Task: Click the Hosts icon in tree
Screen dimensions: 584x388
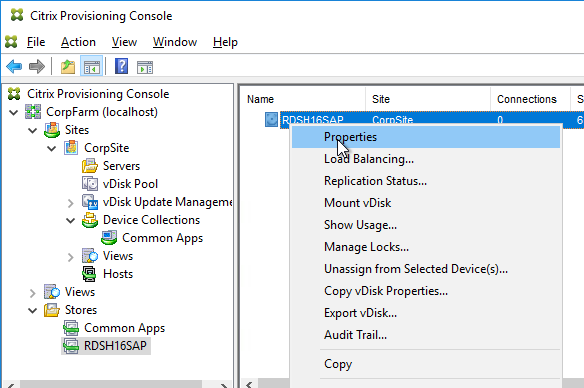Action: click(89, 274)
